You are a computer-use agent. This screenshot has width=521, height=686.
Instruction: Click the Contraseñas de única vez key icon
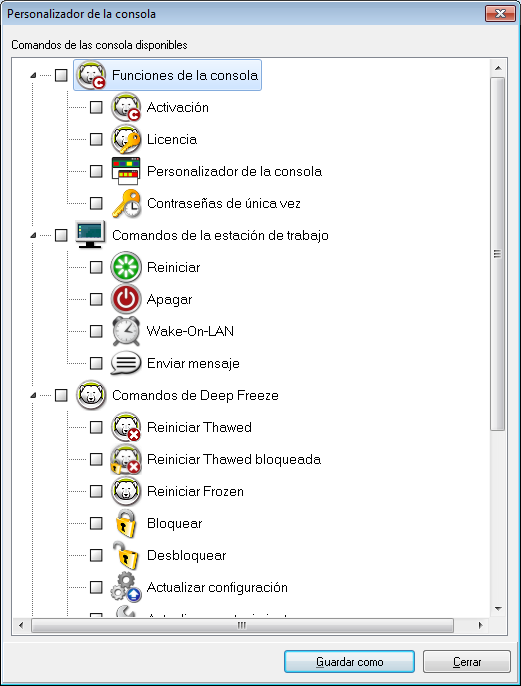126,203
